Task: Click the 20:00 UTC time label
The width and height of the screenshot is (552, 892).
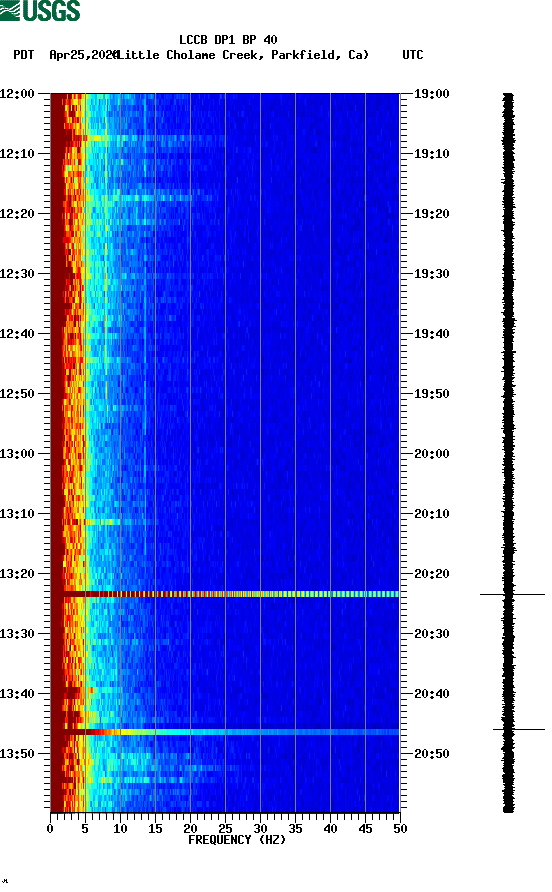Action: pos(432,453)
